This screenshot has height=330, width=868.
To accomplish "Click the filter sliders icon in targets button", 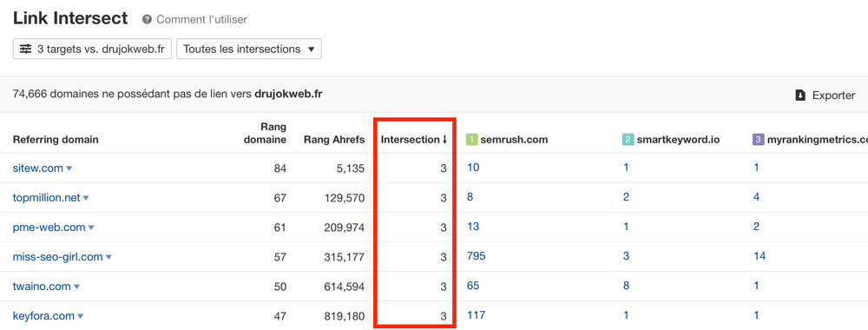I will tap(25, 49).
